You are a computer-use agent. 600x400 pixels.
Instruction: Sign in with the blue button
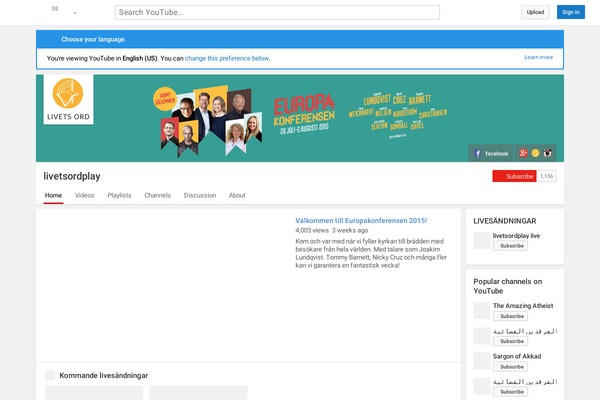click(x=571, y=12)
